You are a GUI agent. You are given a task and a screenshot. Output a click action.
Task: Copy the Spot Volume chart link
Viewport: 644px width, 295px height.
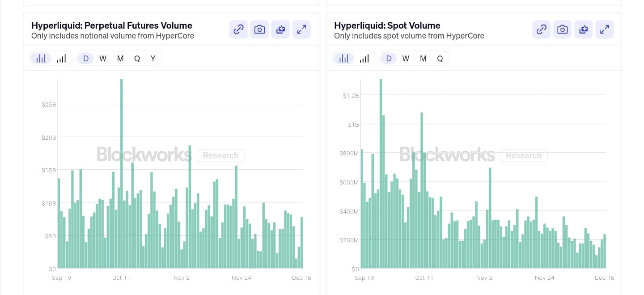pos(541,29)
